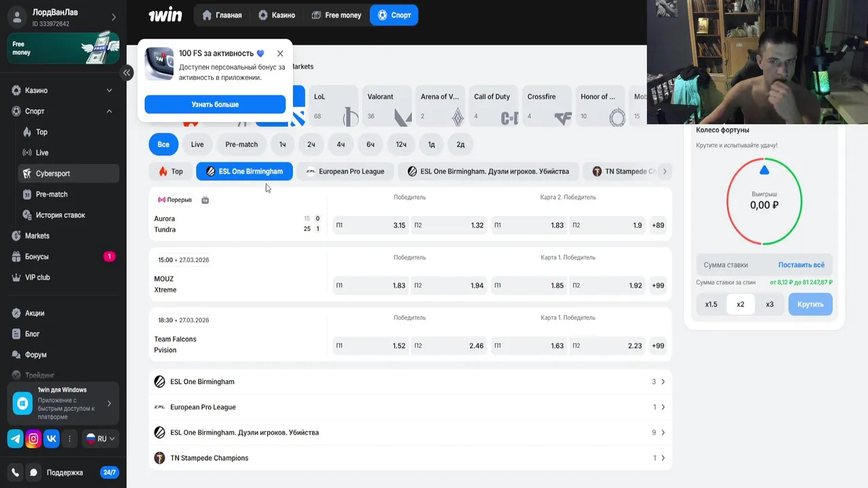Select Live time filter
Viewport: 868px width, 488px height.
(x=197, y=144)
